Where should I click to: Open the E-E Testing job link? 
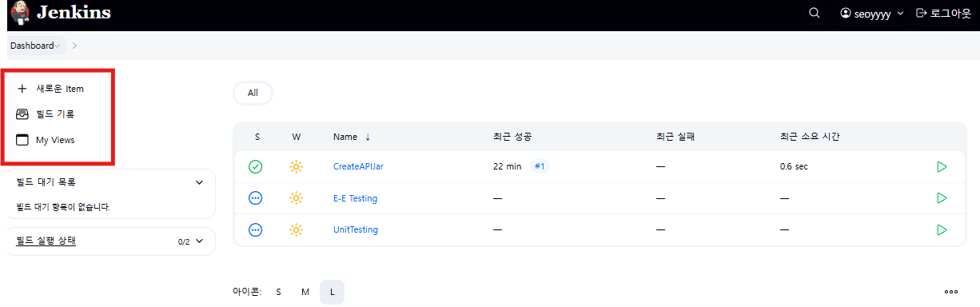[355, 198]
